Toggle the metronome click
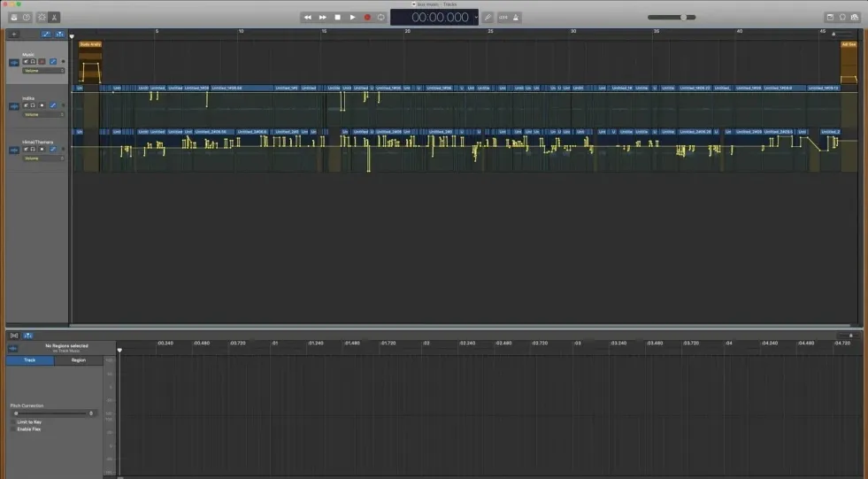The image size is (868, 479). tap(516, 17)
